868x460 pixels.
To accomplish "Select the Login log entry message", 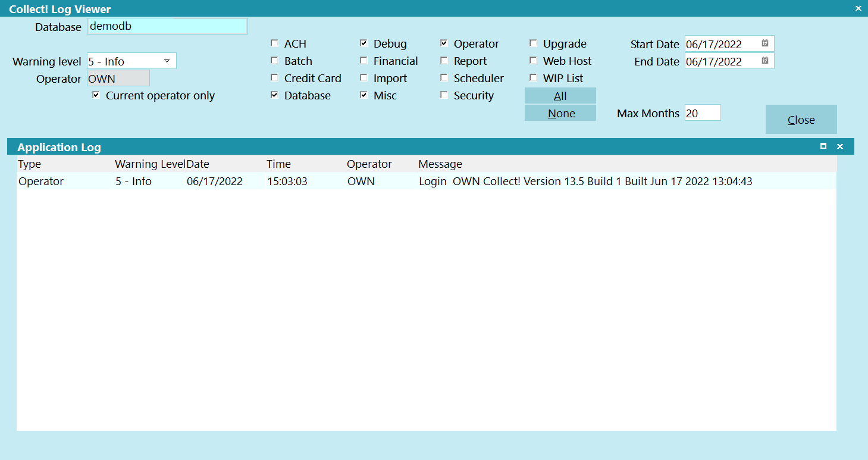I will [x=585, y=182].
